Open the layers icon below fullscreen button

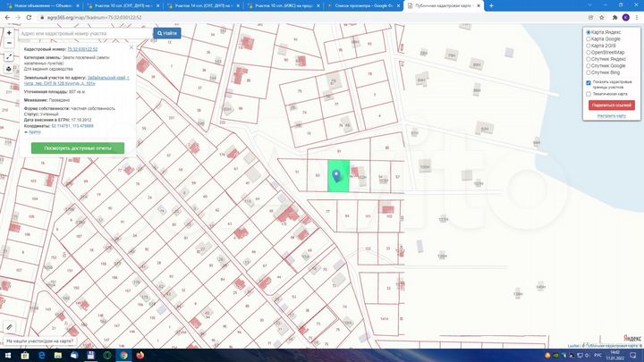pos(9,69)
